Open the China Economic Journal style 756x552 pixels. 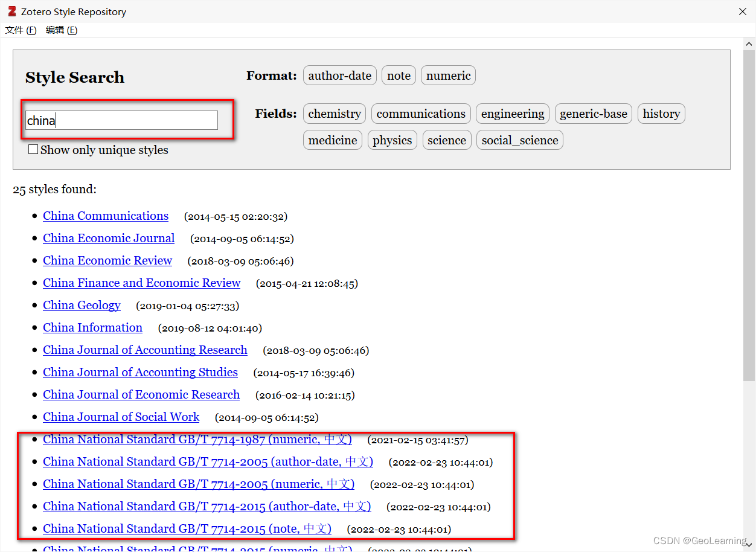pyautogui.click(x=109, y=238)
